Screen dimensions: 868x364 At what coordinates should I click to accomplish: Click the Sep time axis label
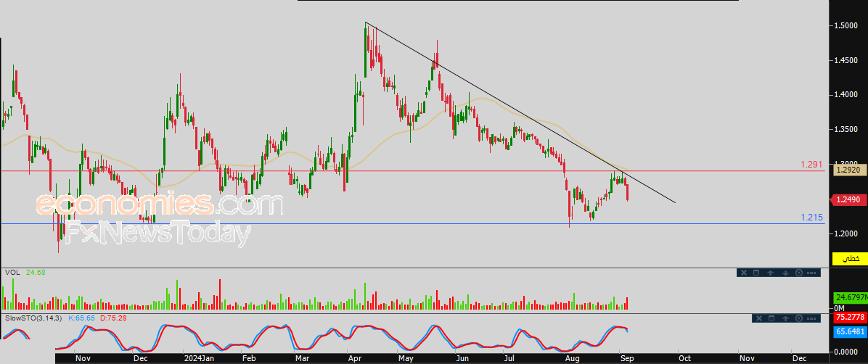click(626, 358)
